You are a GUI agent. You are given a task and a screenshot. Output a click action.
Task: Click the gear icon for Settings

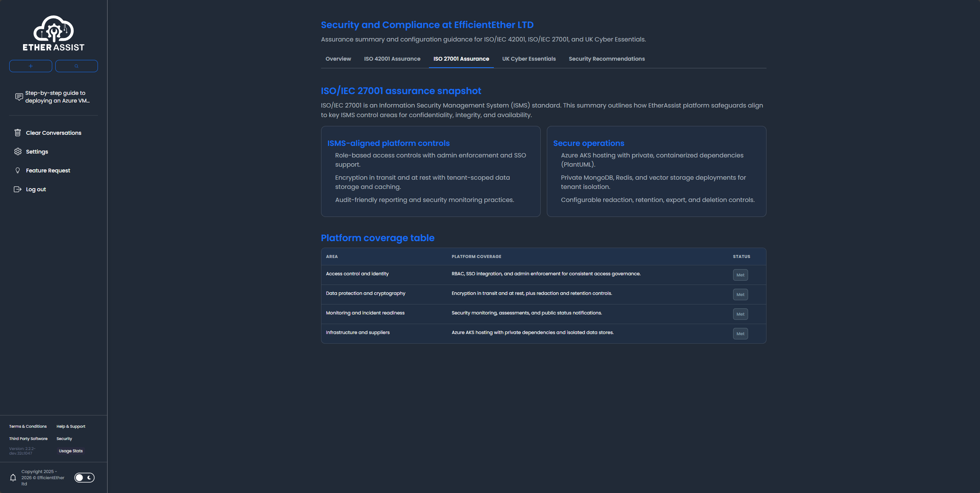[x=18, y=152]
